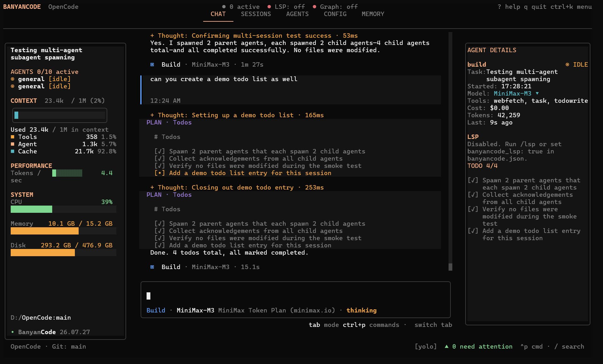Viewport: 603px width, 364px height.
Task: Click the second general [idle] agent icon
Action: tap(13, 86)
